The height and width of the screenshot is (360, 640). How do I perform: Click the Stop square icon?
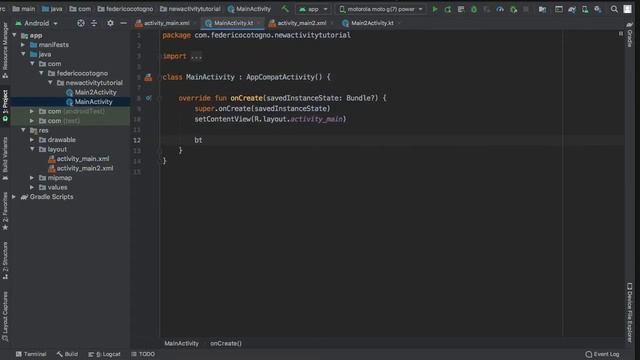click(526, 9)
